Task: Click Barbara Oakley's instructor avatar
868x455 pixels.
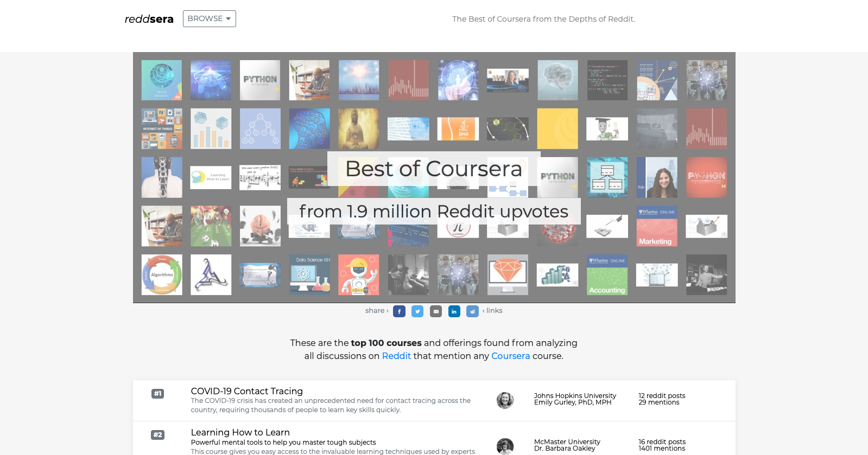Action: 505,446
